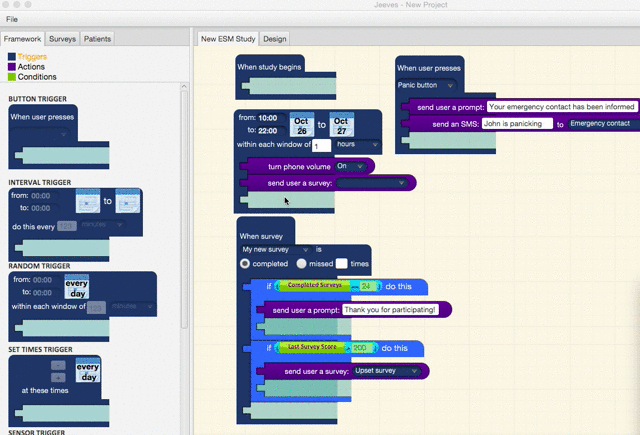Open the Patients tab
This screenshot has height=435, width=640.
pos(97,39)
